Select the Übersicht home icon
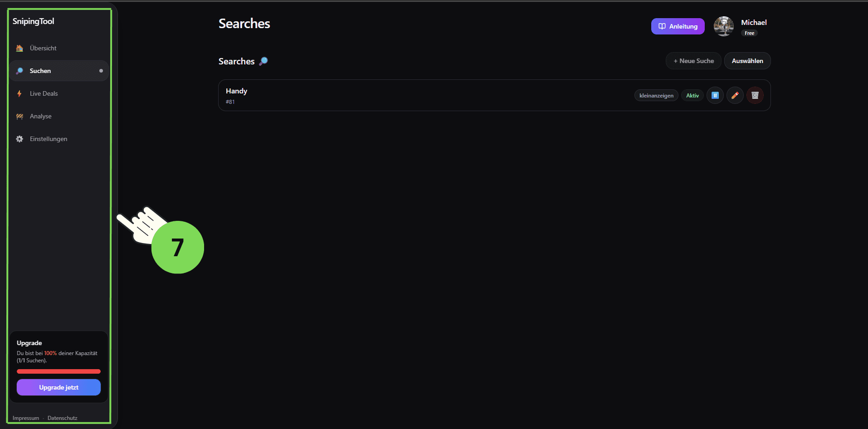This screenshot has width=868, height=429. (x=19, y=48)
